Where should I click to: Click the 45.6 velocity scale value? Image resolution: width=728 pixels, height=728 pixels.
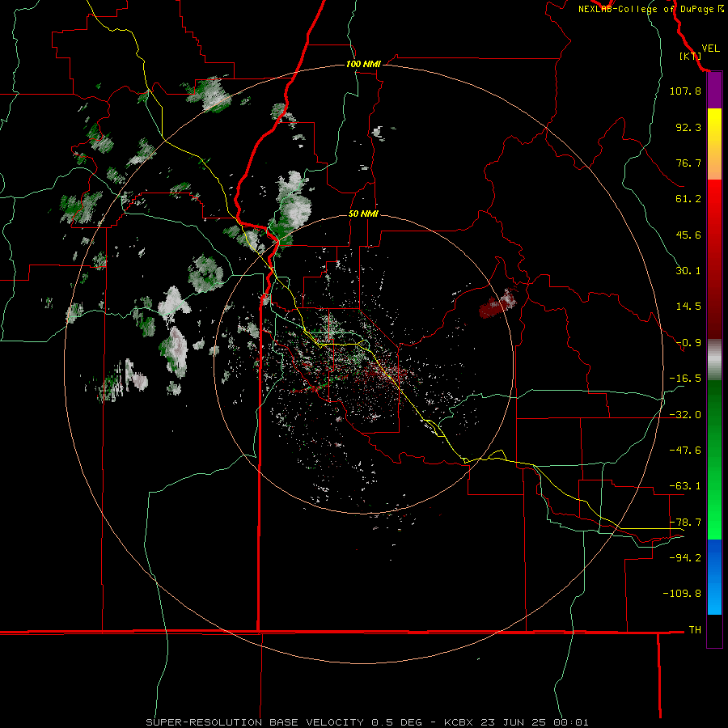(x=688, y=235)
